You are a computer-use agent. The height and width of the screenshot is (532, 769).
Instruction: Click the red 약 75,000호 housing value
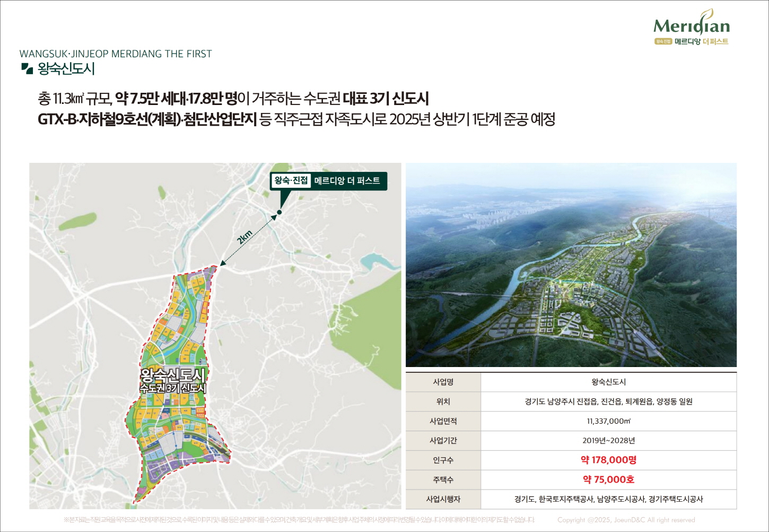click(x=609, y=479)
